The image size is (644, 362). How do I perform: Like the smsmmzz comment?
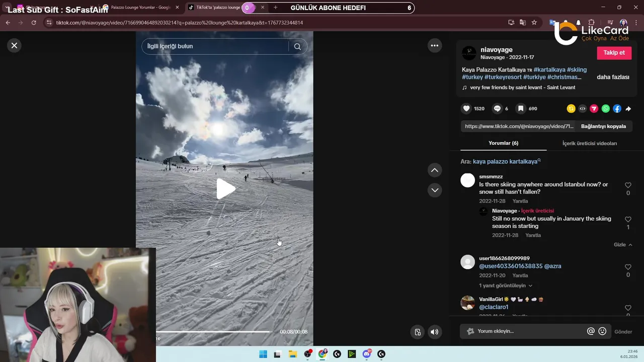628,186
